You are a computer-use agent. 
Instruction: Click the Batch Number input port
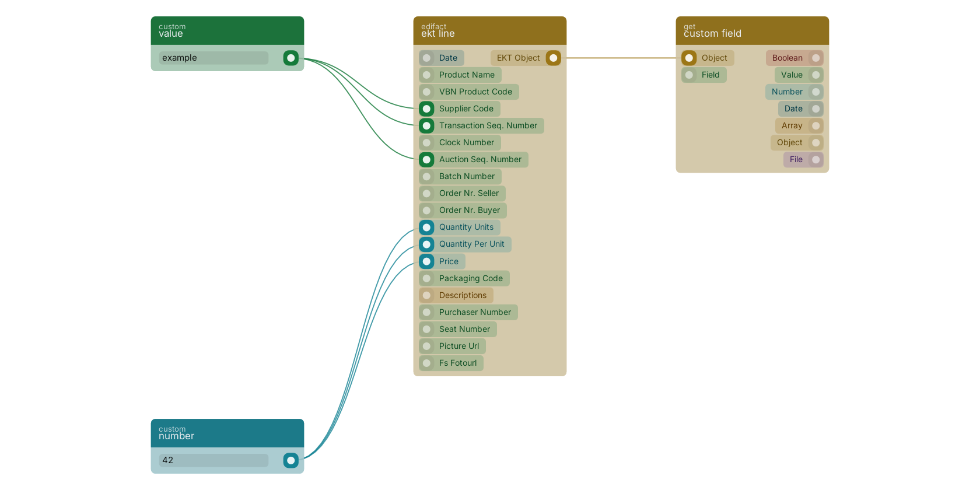(426, 176)
